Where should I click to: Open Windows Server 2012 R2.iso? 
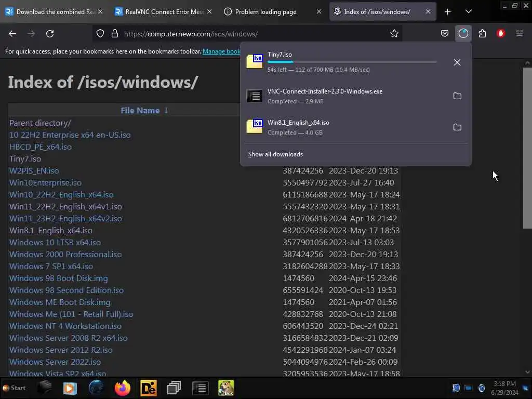click(x=61, y=350)
